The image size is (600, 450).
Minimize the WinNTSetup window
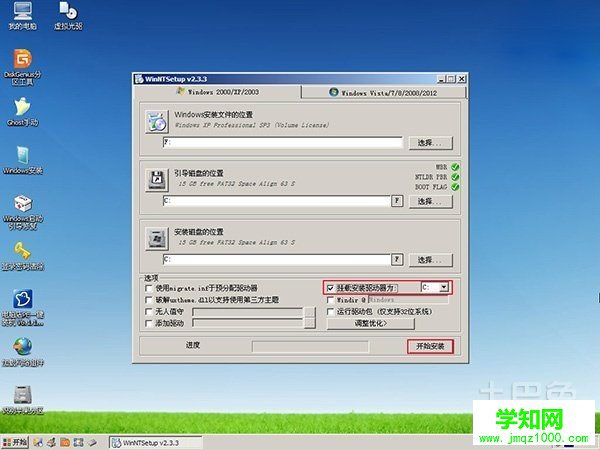coord(441,79)
